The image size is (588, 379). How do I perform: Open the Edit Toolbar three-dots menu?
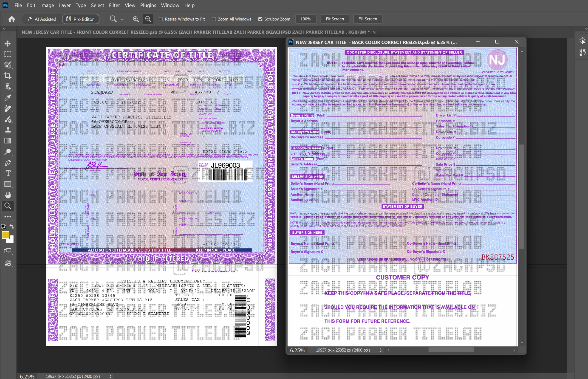pos(8,217)
